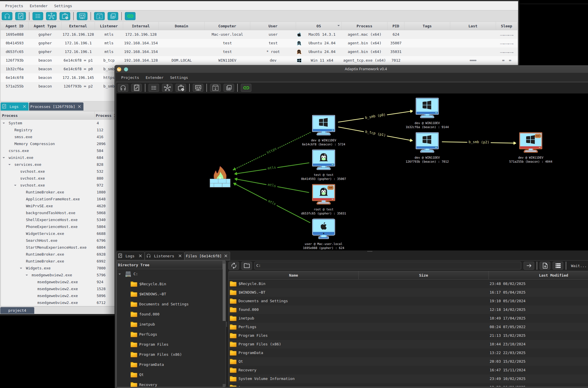Open Extender menu in dark window
This screenshot has width=588, height=388.
[x=154, y=78]
